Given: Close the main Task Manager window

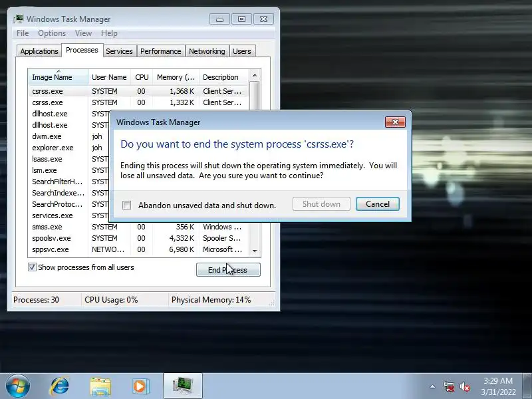Looking at the screenshot, I should [263, 19].
